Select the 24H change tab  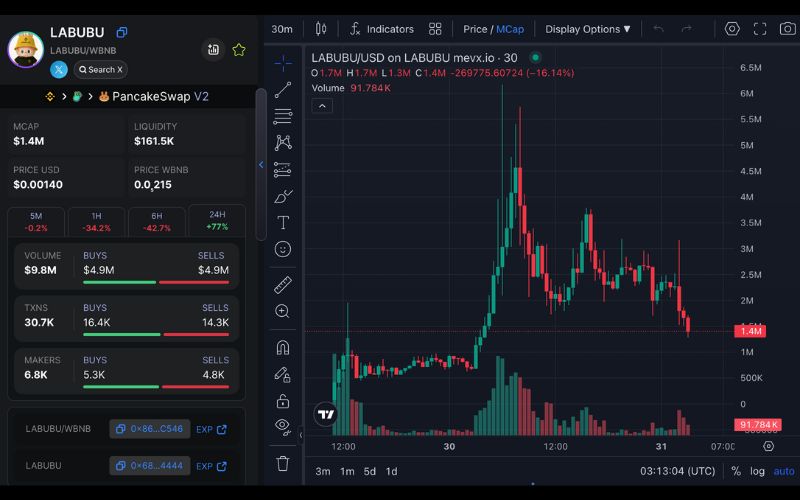pyautogui.click(x=217, y=220)
